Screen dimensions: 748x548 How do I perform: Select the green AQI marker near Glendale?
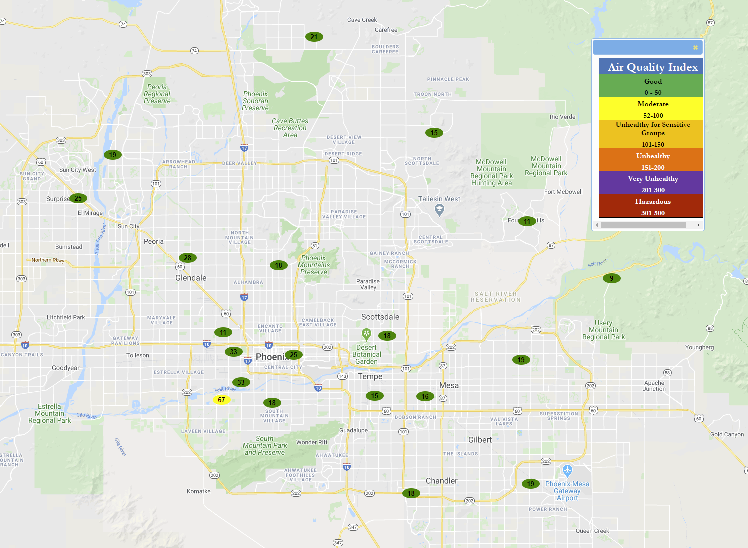point(187,258)
